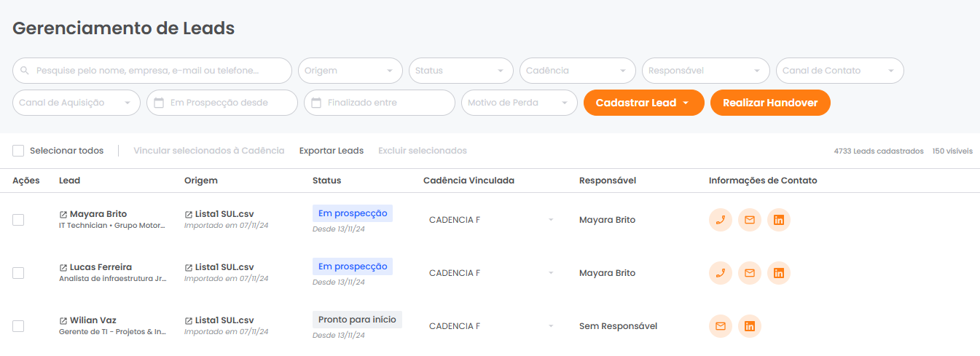
Task: Change CADENCIA F dropdown for Wilian Vaz
Action: click(492, 326)
